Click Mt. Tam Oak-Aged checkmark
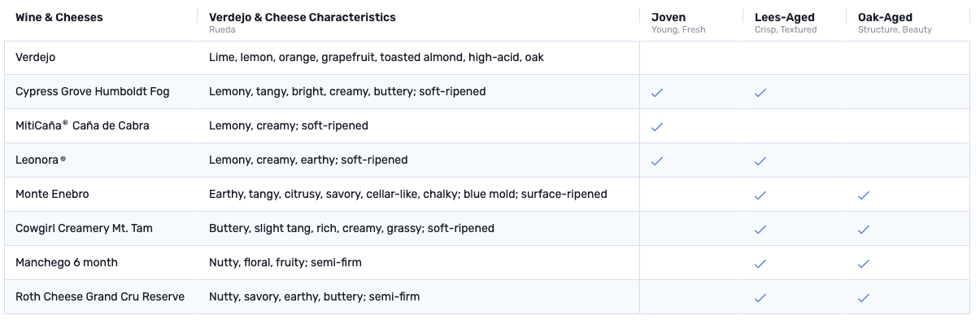980x329 pixels. (864, 230)
